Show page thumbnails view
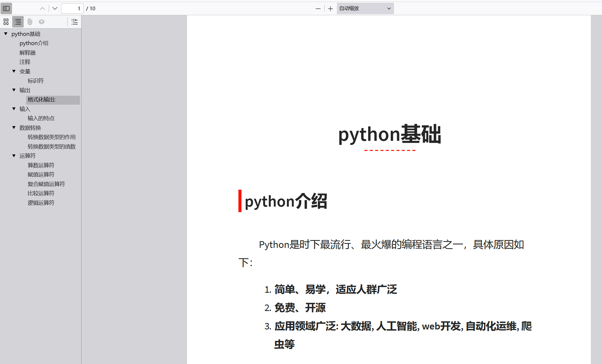The height and width of the screenshot is (364, 602). (6, 22)
